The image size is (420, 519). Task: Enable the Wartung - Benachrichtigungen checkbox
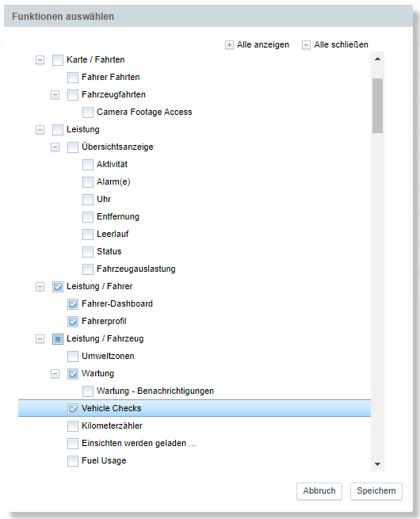point(88,391)
